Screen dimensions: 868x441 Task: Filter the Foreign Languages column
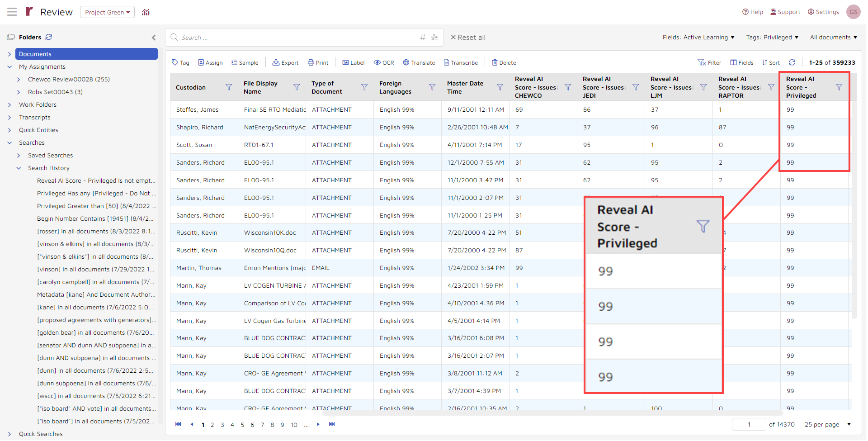point(432,87)
